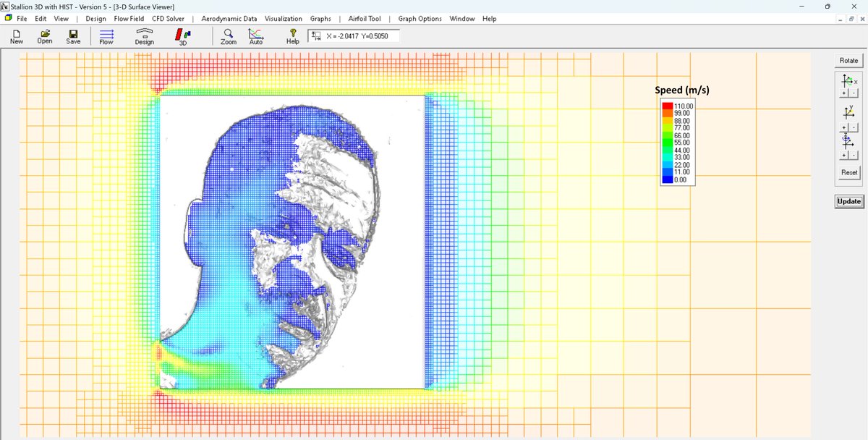Click the Update button

[848, 201]
